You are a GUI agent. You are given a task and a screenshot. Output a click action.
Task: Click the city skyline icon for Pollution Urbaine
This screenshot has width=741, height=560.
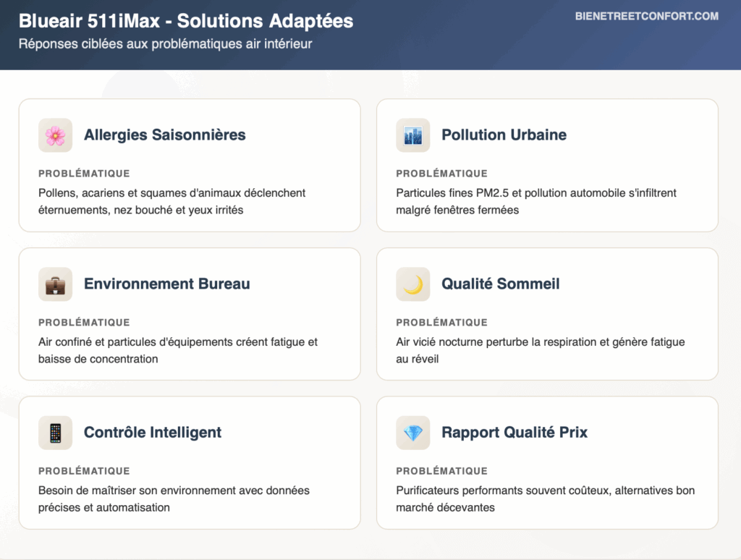[413, 135]
